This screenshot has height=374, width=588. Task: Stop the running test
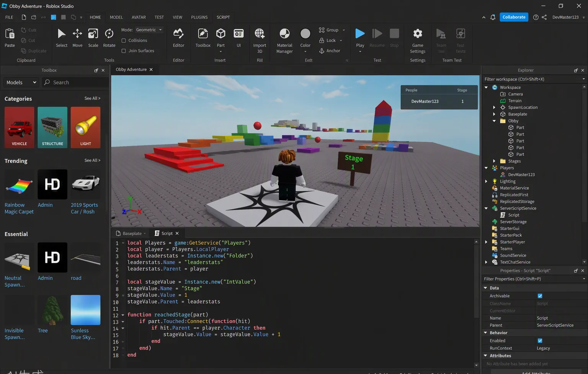[x=394, y=38]
